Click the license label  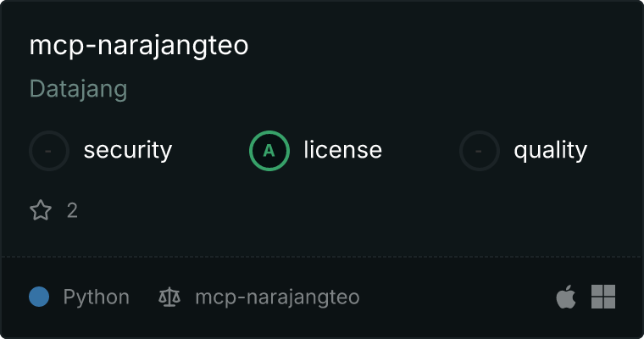click(x=343, y=149)
